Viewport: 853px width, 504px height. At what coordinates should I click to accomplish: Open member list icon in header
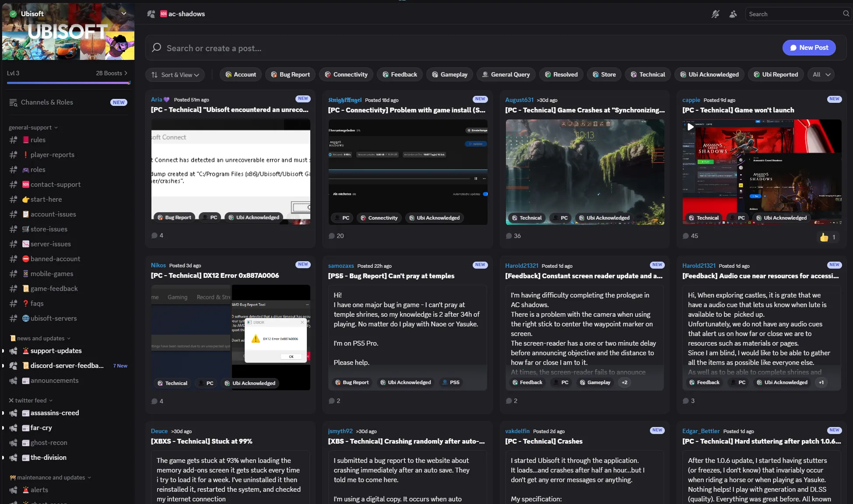[733, 14]
